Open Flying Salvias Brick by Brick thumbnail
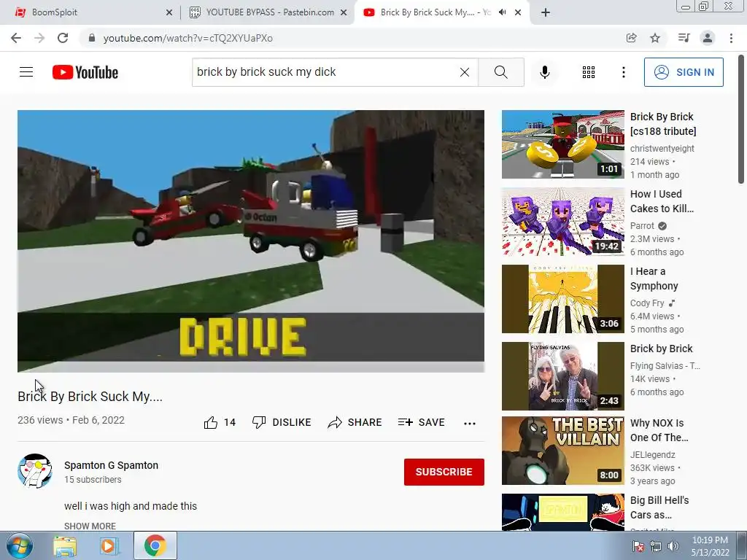Screen dimensions: 747x560 click(562, 376)
